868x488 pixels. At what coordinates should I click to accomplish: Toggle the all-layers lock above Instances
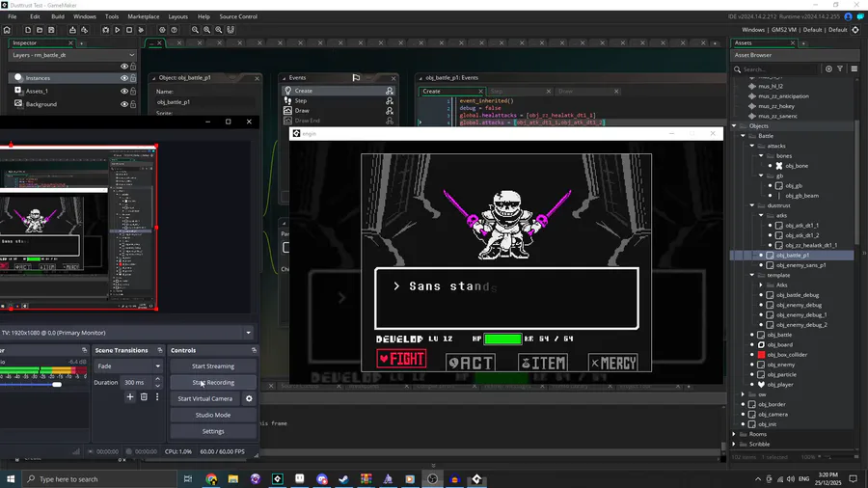(133, 67)
